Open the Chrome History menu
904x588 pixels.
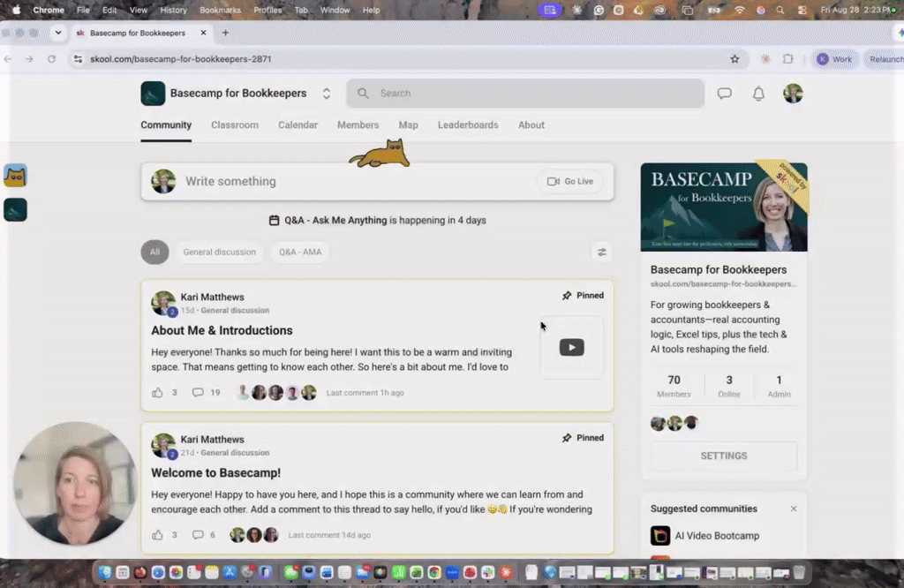(x=173, y=10)
